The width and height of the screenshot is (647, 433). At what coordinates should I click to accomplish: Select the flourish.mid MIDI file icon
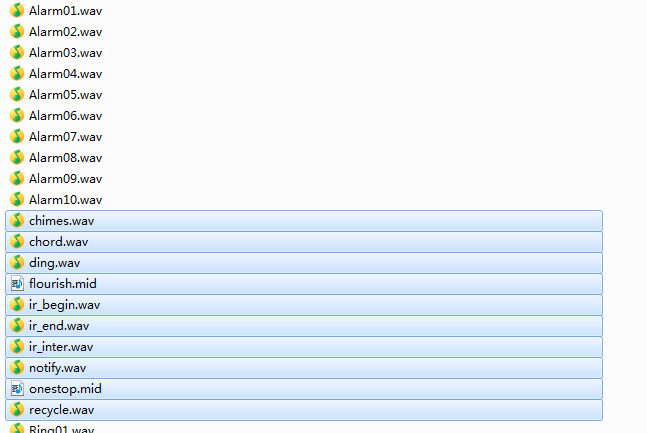17,284
